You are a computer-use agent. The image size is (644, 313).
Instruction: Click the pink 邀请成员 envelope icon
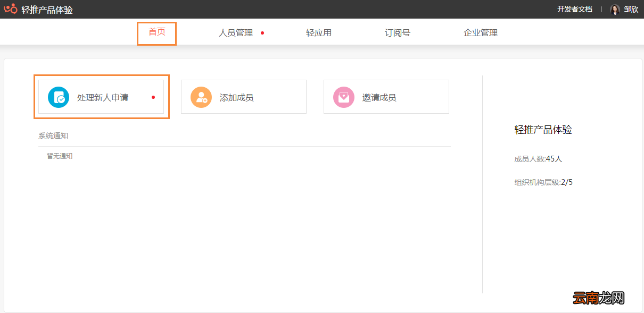(344, 97)
